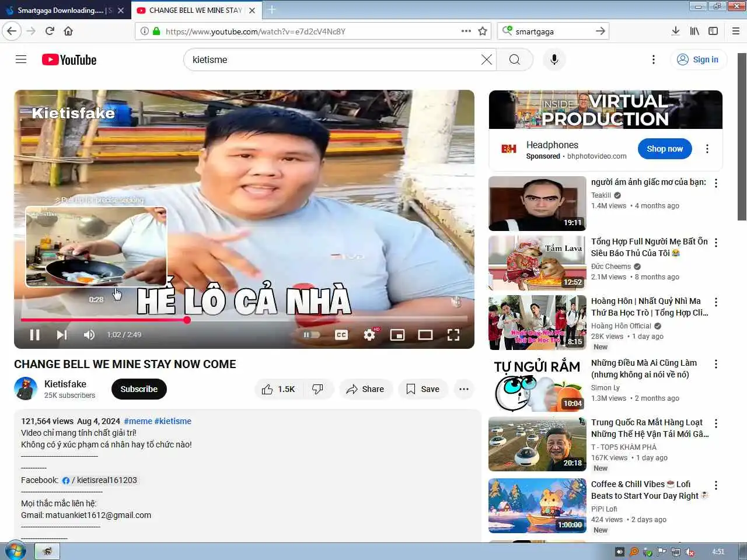Screen dimensions: 747x560
Task: Open Firefox application menu
Action: point(735,31)
